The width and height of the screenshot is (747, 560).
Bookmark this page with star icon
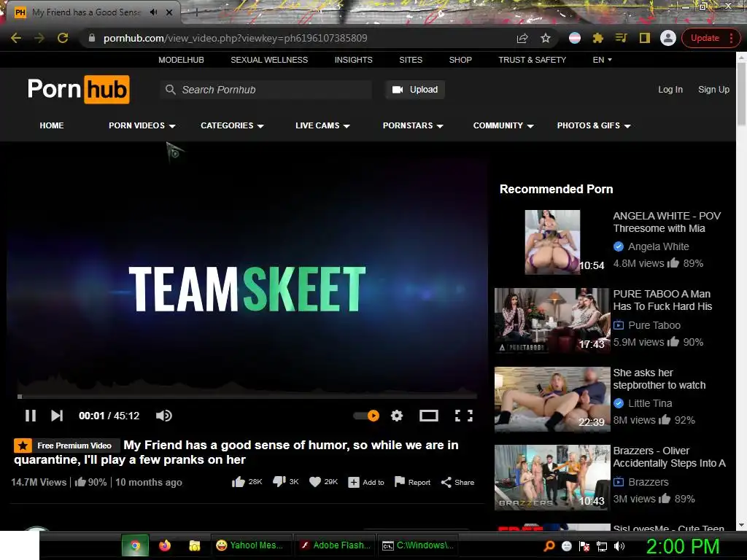546,38
